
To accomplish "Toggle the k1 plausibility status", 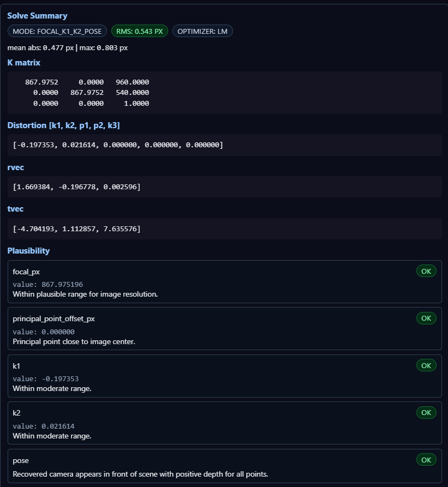I will coord(426,365).
